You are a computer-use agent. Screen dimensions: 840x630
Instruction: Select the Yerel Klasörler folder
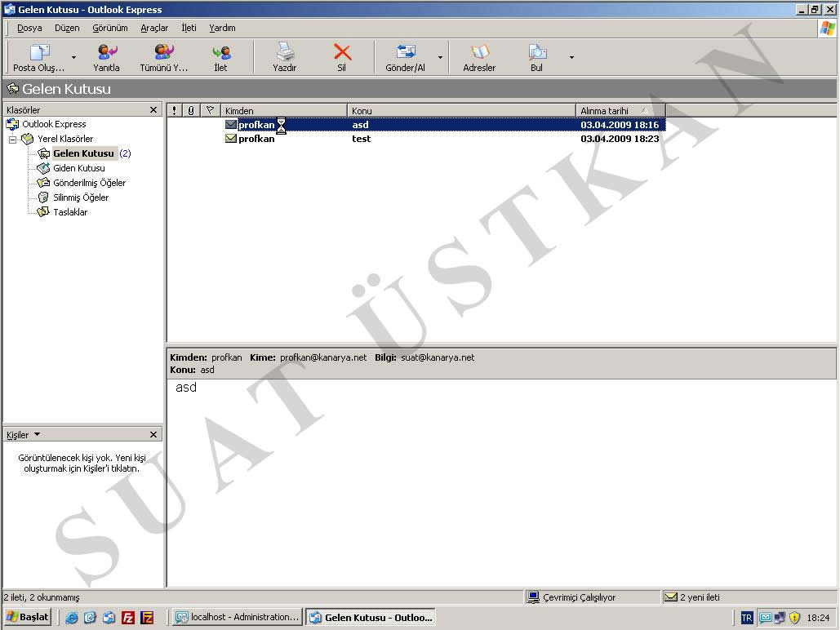click(65, 139)
